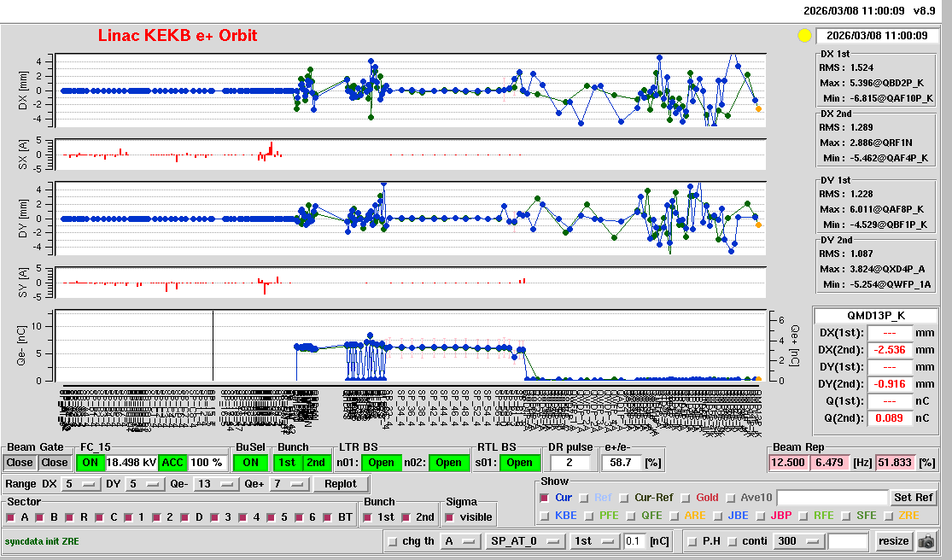Expand the SP_AT_0 monitor dropdown
The image size is (952, 560).
point(523,541)
